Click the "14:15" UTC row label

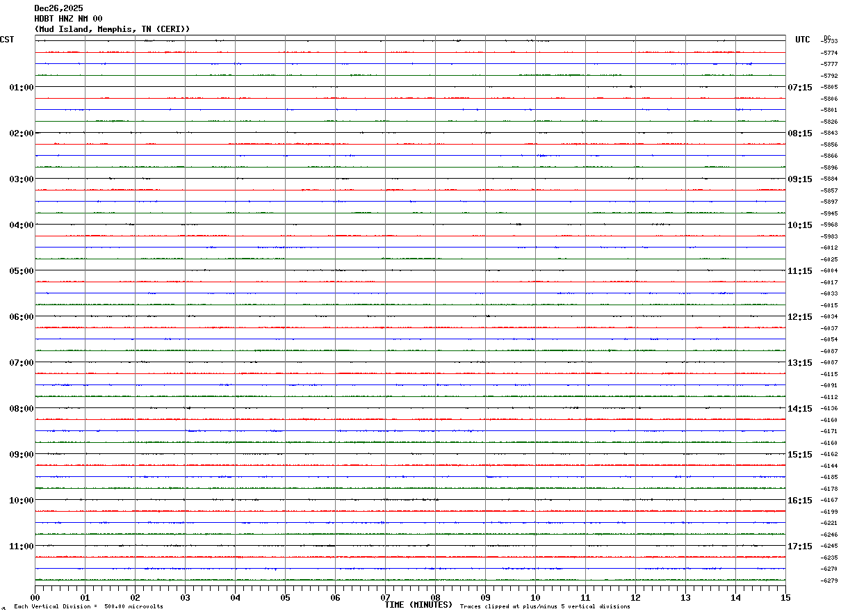click(800, 408)
